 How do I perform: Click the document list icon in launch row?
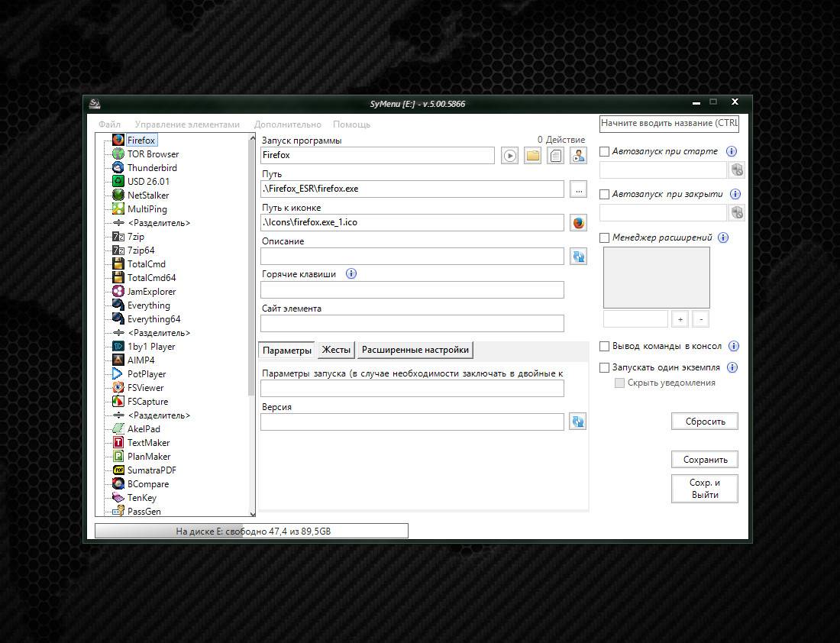point(555,156)
